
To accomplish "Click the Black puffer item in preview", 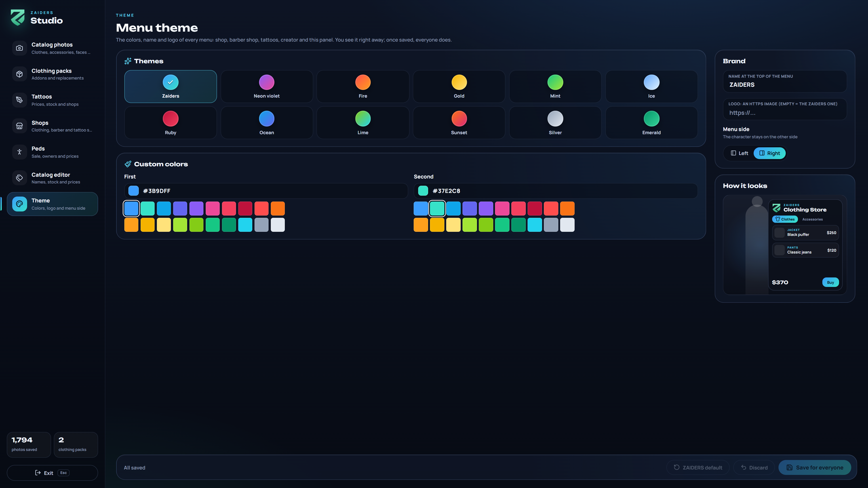I will pos(805,232).
